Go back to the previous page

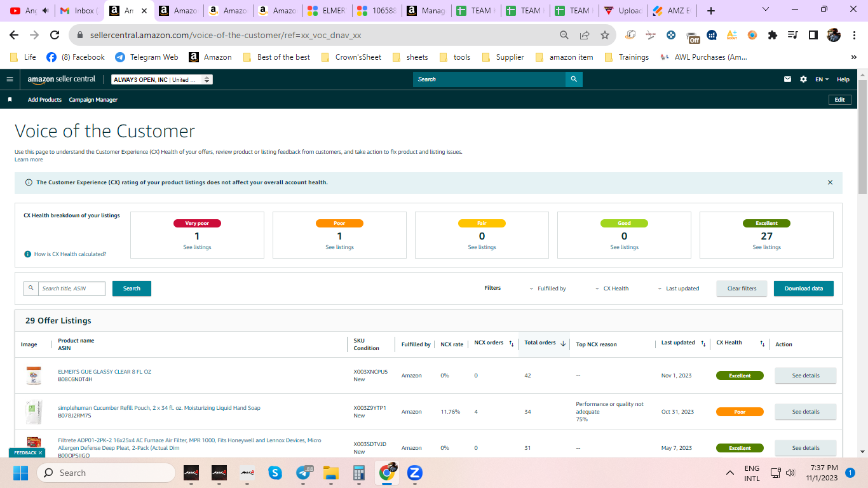coord(14,35)
